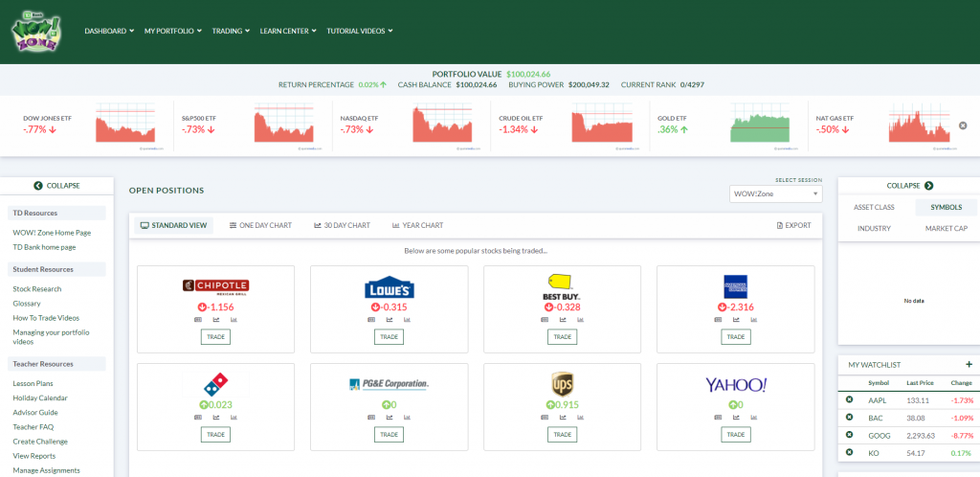Viewport: 980px width, 477px height.
Task: Open the bar chart icon under Chipotle
Action: [234, 320]
